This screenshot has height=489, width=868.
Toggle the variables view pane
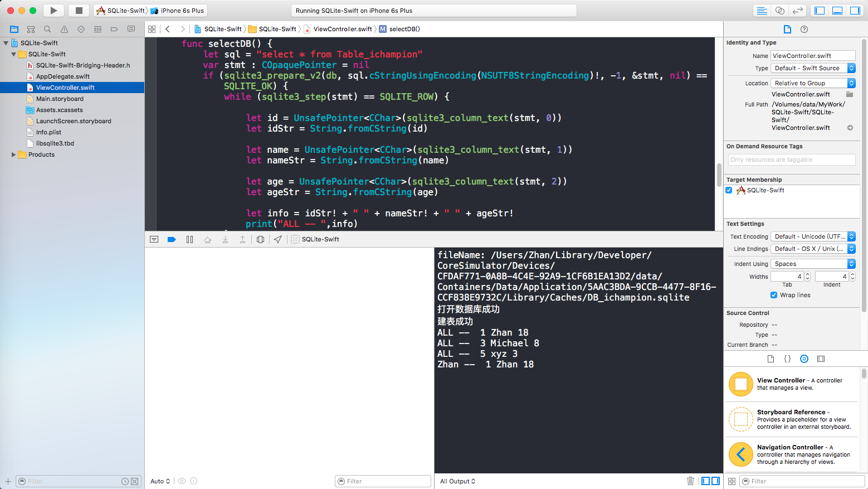705,481
